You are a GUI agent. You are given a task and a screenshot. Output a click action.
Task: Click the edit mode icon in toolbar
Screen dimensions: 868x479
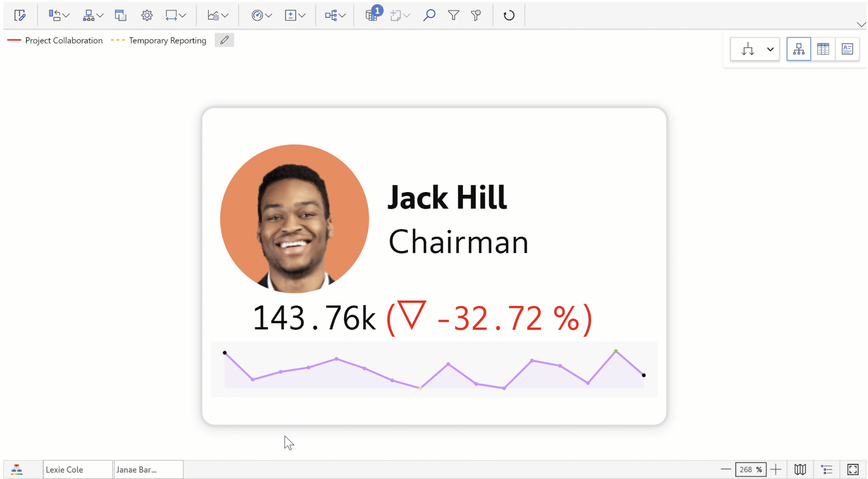coord(20,15)
